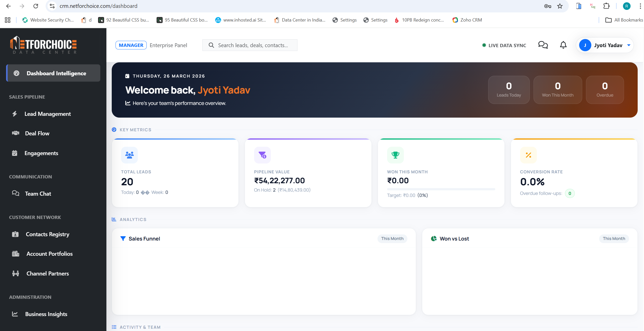Open Sales Funnel This Month filter
Screen dimensions: 644x331
click(x=392, y=238)
